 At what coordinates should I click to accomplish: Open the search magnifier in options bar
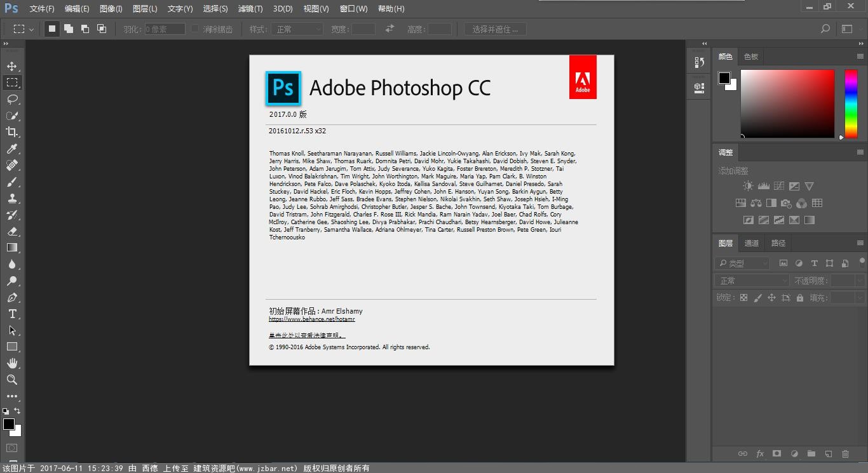(x=825, y=29)
